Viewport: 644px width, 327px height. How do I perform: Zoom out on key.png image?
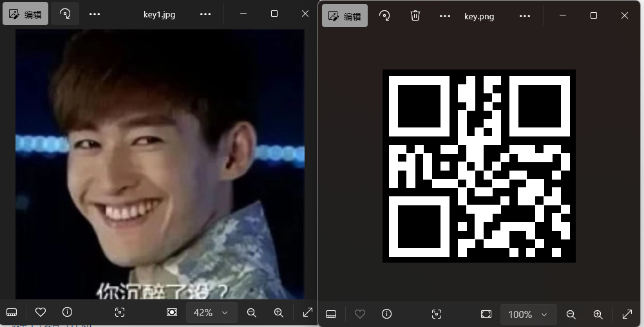point(571,314)
